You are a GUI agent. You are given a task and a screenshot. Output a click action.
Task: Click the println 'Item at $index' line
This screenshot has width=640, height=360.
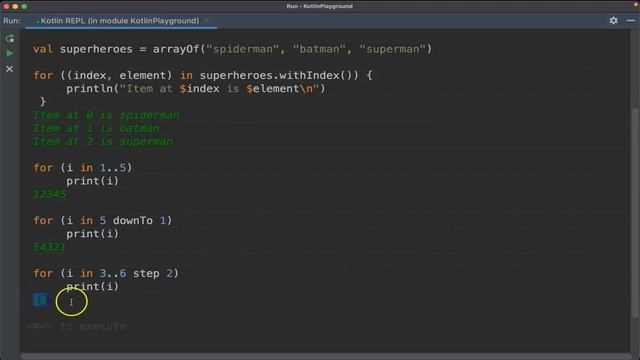pyautogui.click(x=196, y=89)
